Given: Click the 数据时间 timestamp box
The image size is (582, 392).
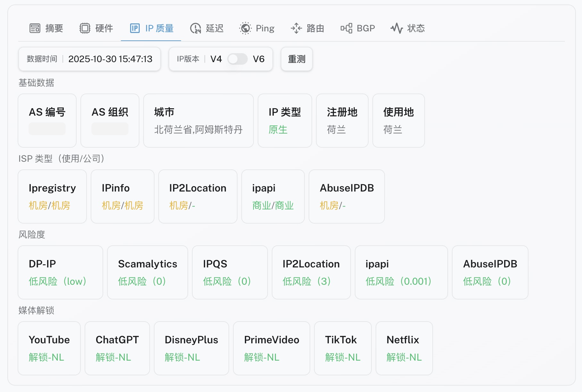Looking at the screenshot, I should point(89,59).
